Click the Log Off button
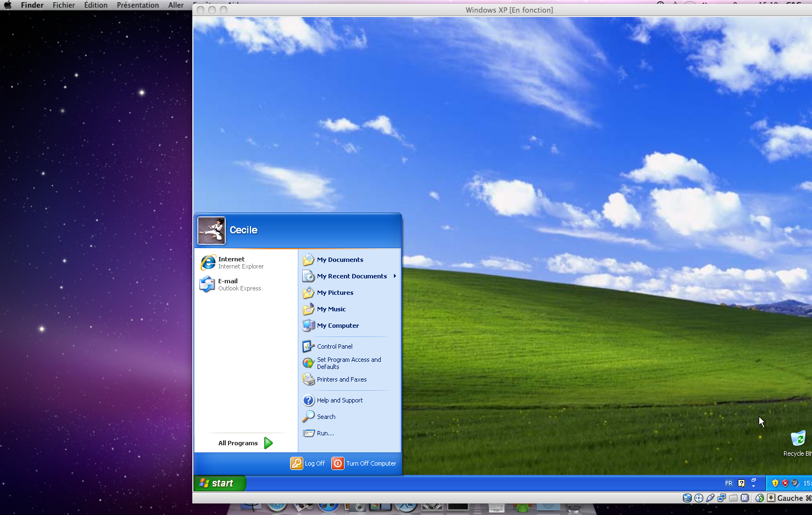Screen dimensions: 812x515 coord(308,463)
